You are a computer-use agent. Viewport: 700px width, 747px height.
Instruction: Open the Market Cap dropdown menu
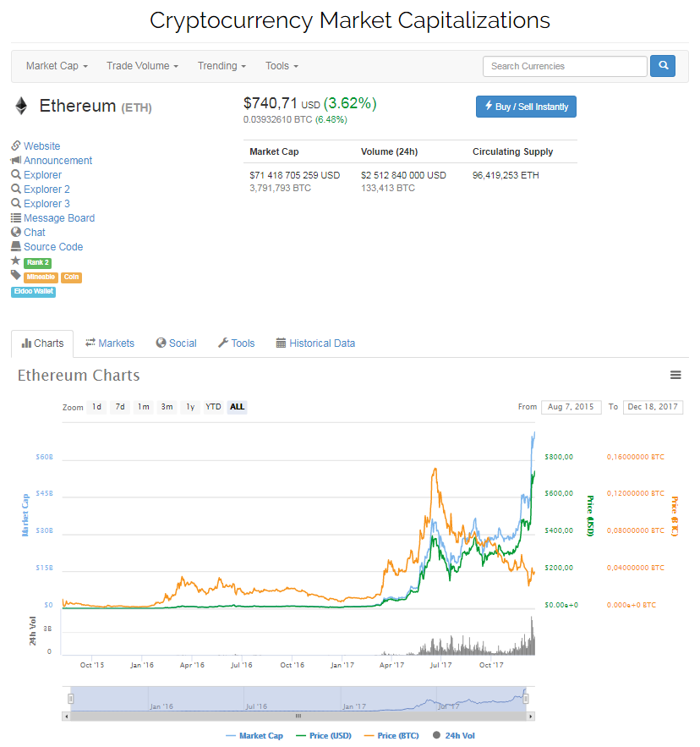coord(57,66)
